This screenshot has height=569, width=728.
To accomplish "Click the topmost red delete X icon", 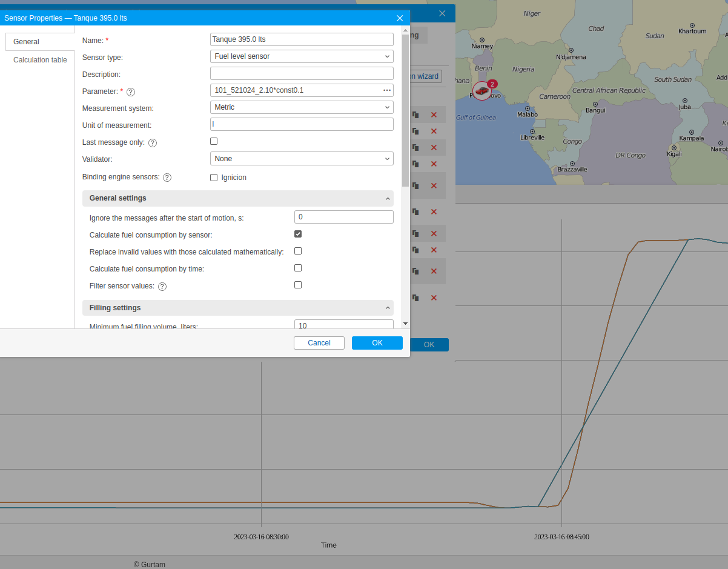I will tap(434, 115).
